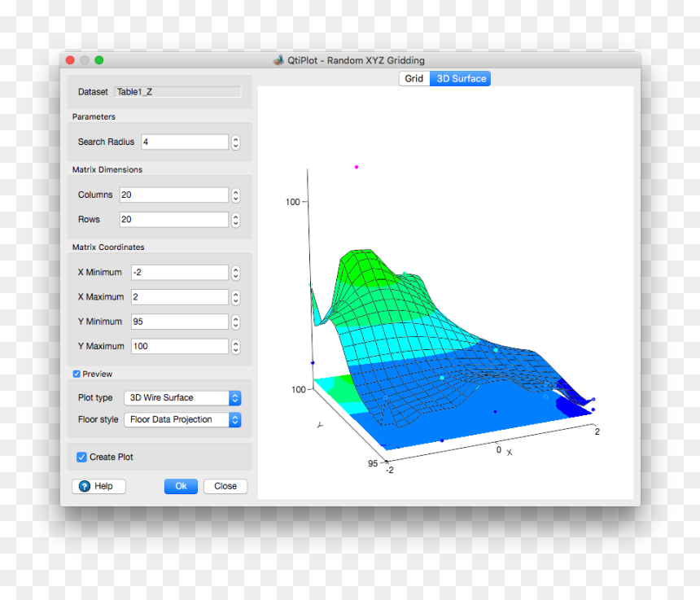
Task: Click the 3D wire surface preview plot
Action: point(445,293)
